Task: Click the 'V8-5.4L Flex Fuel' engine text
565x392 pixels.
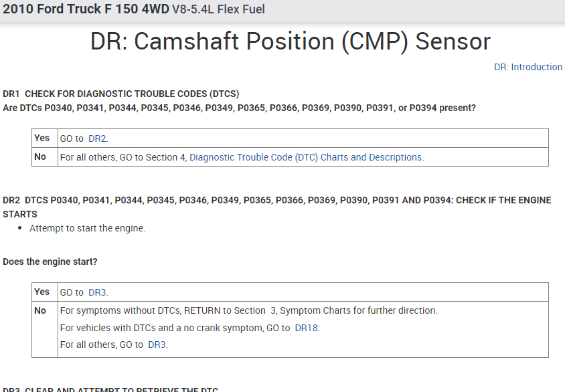Action: tap(219, 10)
